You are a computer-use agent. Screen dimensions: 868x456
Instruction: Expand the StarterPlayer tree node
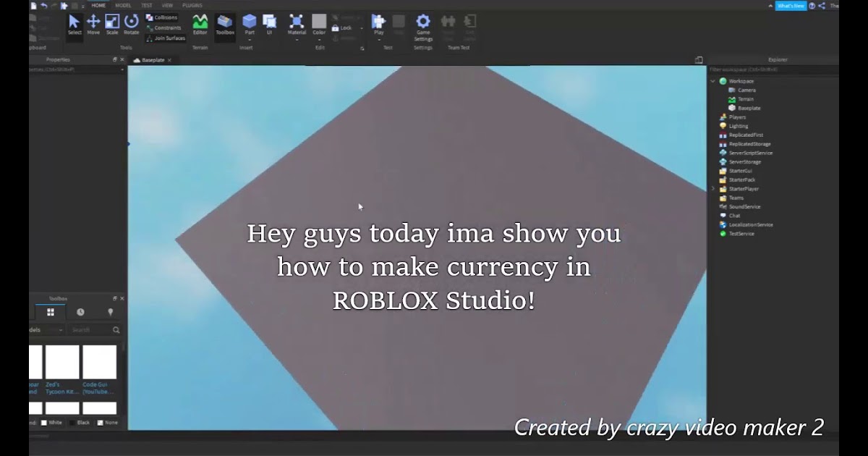712,189
